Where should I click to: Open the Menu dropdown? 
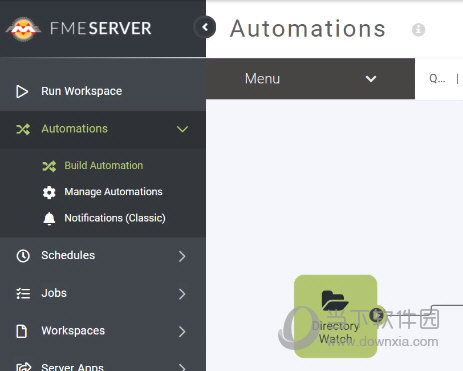click(310, 79)
